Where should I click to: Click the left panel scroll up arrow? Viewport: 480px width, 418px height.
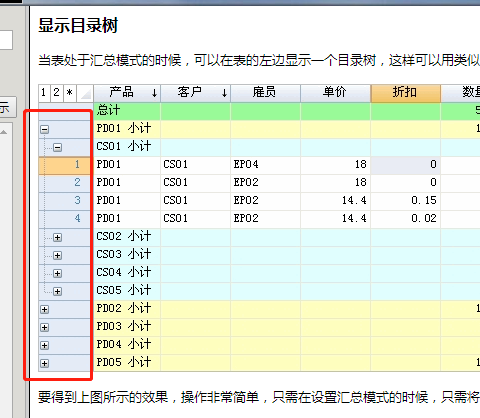[4, 132]
